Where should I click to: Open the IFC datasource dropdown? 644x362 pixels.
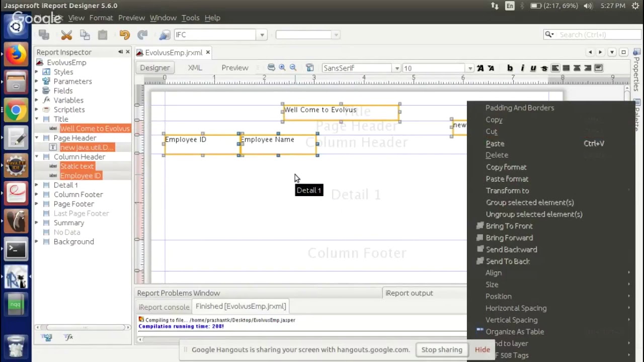[262, 35]
